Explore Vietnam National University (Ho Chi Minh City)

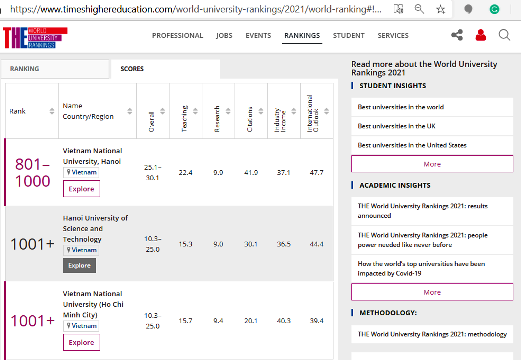pyautogui.click(x=81, y=342)
